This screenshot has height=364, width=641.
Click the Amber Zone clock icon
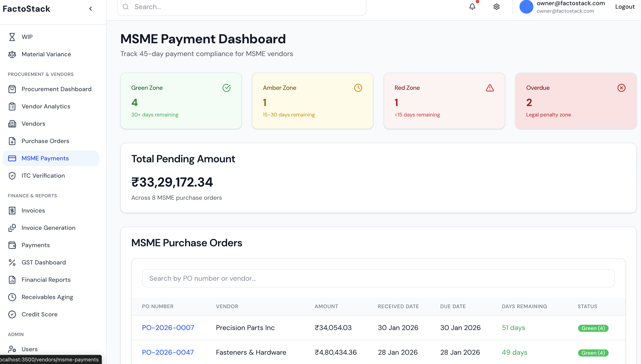click(358, 88)
